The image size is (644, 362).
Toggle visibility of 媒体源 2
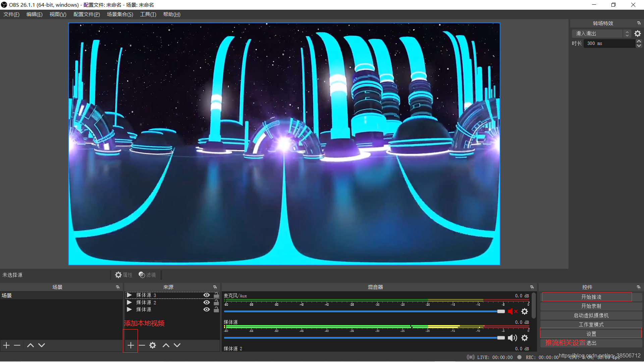point(207,302)
